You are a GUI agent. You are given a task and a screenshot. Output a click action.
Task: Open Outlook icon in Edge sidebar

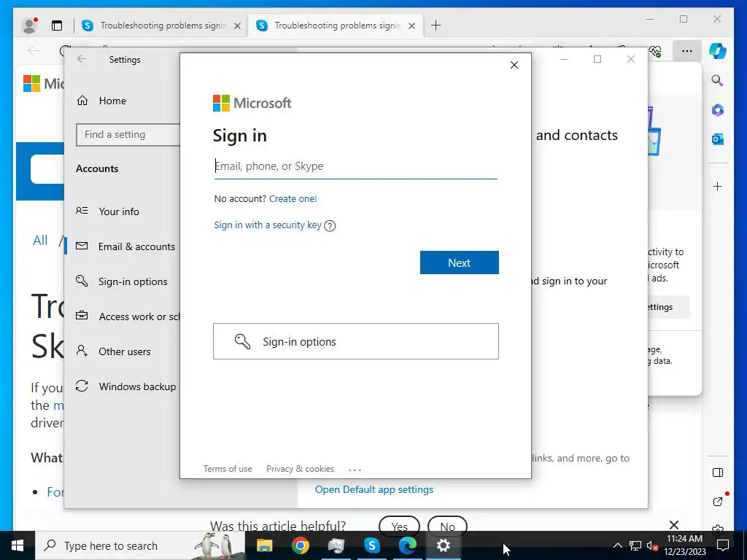718,139
